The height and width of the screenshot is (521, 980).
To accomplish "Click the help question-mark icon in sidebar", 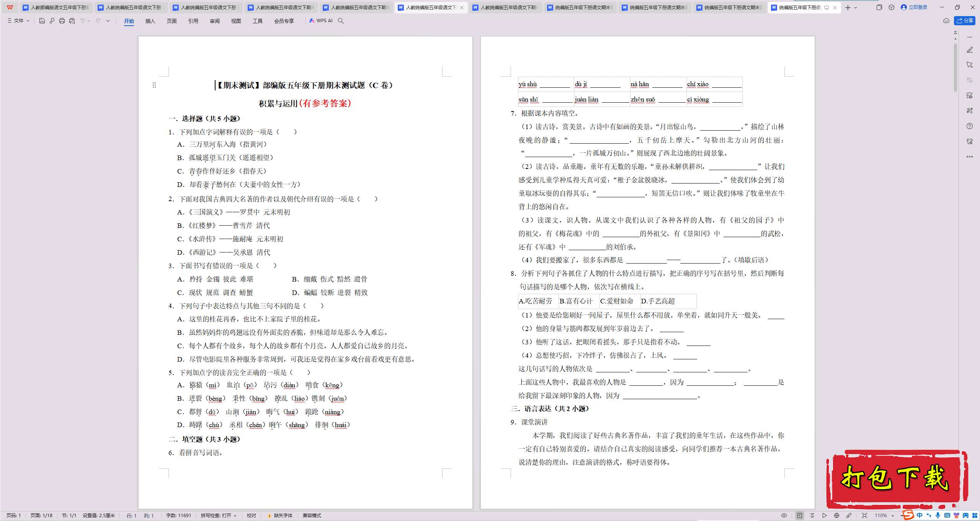I will [970, 126].
